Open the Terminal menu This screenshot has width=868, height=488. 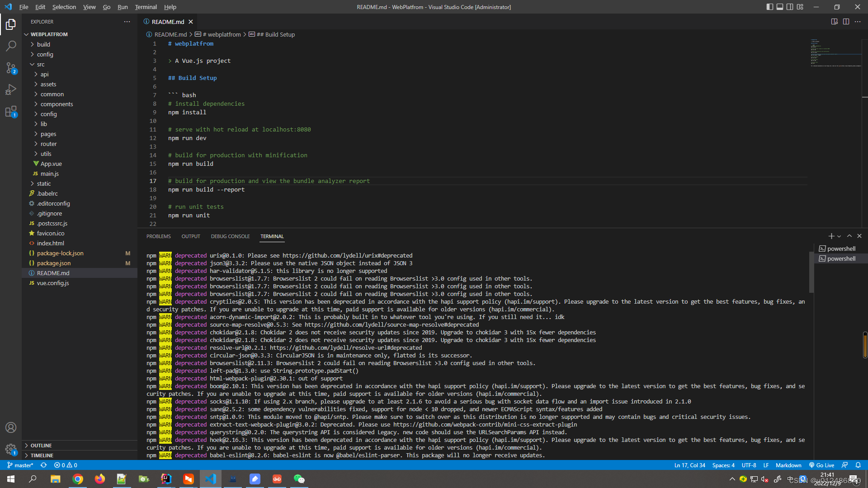[x=146, y=7]
